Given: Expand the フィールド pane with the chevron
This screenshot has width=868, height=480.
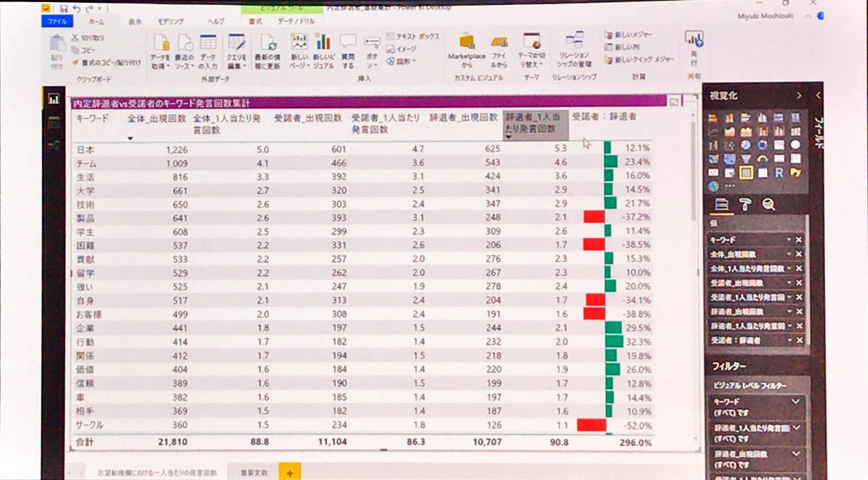Looking at the screenshot, I should [818, 95].
